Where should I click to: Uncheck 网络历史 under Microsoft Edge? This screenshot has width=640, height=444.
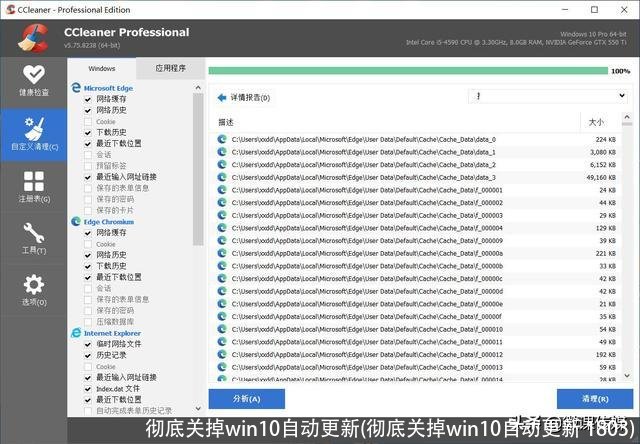tap(88, 110)
